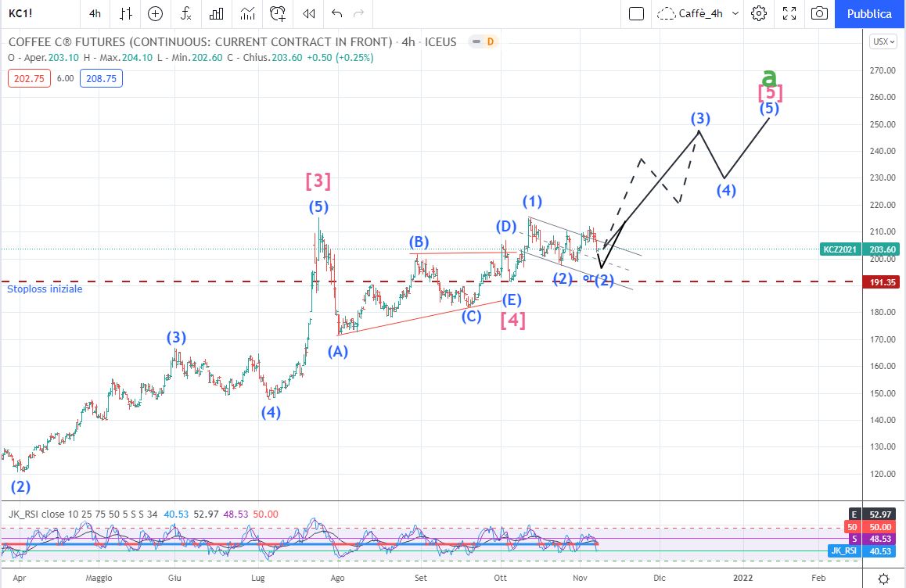Viewport: 906px width, 588px height.
Task: Open the USX currency dropdown
Action: 883,41
